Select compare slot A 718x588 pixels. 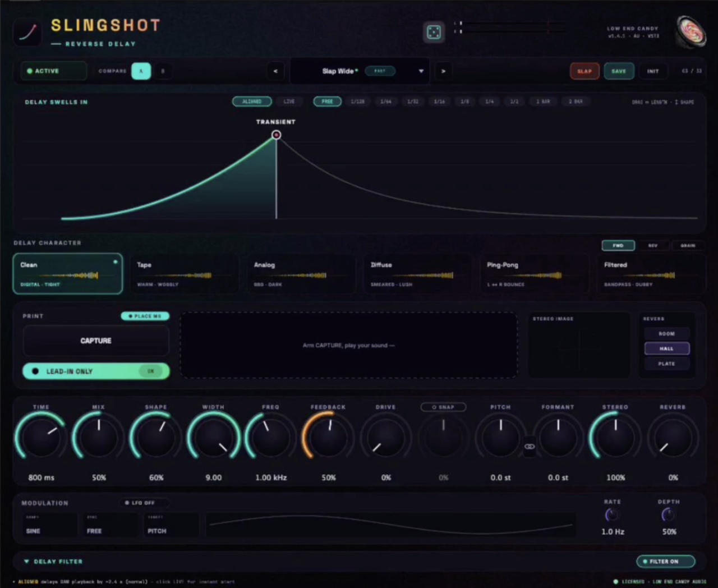tap(141, 71)
